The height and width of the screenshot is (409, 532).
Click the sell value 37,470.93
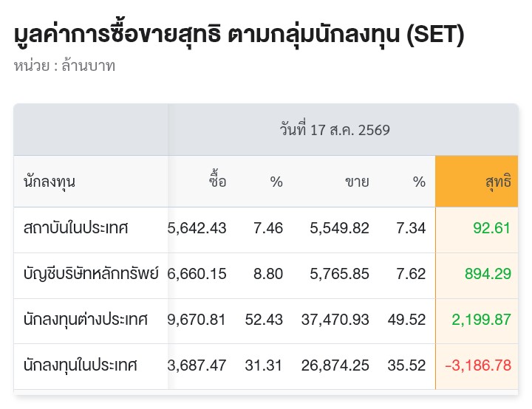(x=335, y=320)
